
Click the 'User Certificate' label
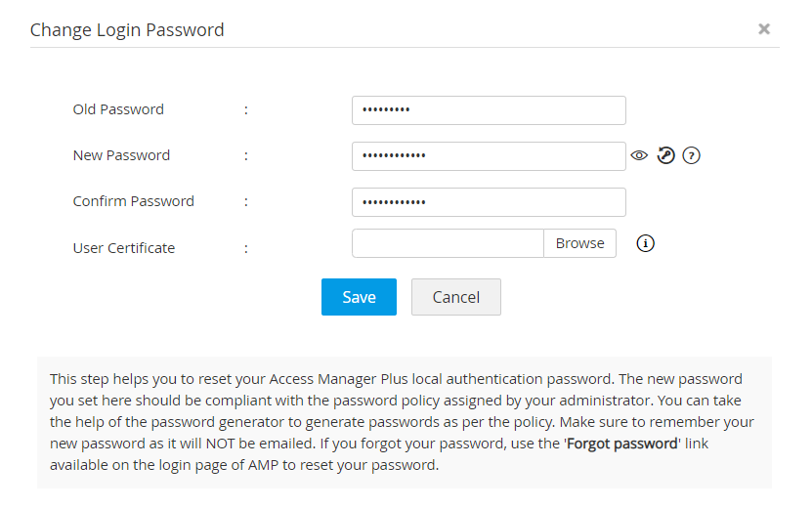pos(123,248)
